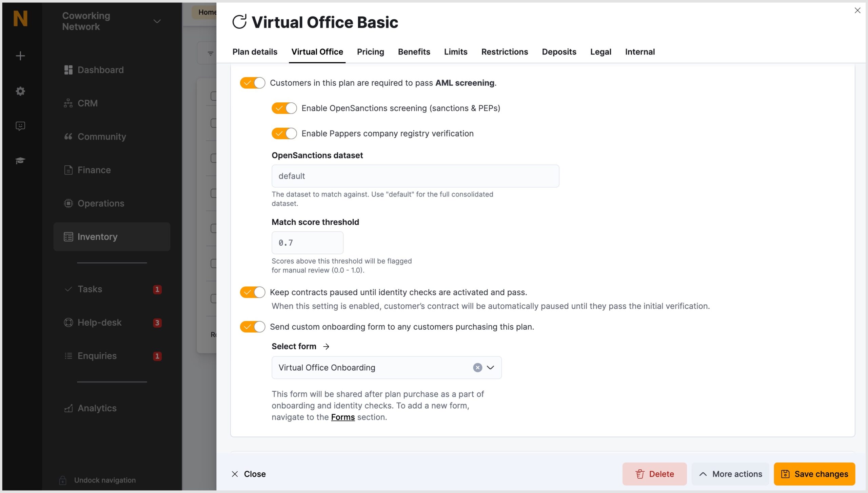Open Operations navigation item

[x=112, y=203]
